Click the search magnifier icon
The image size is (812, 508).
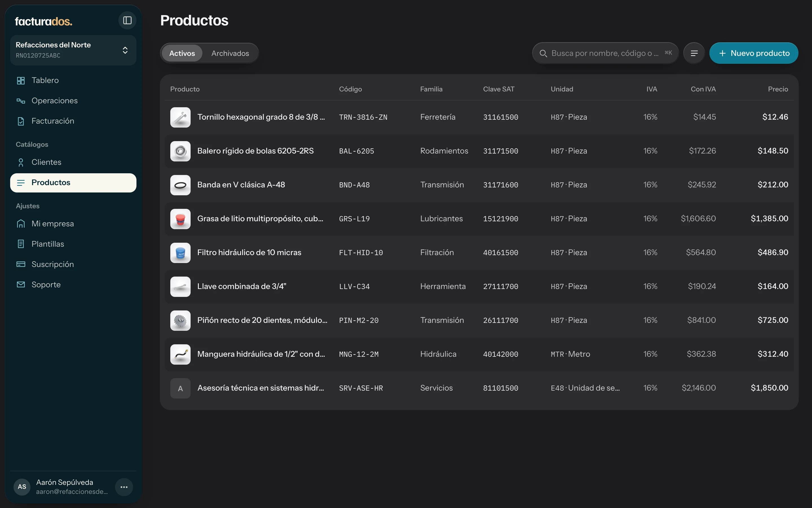click(543, 53)
